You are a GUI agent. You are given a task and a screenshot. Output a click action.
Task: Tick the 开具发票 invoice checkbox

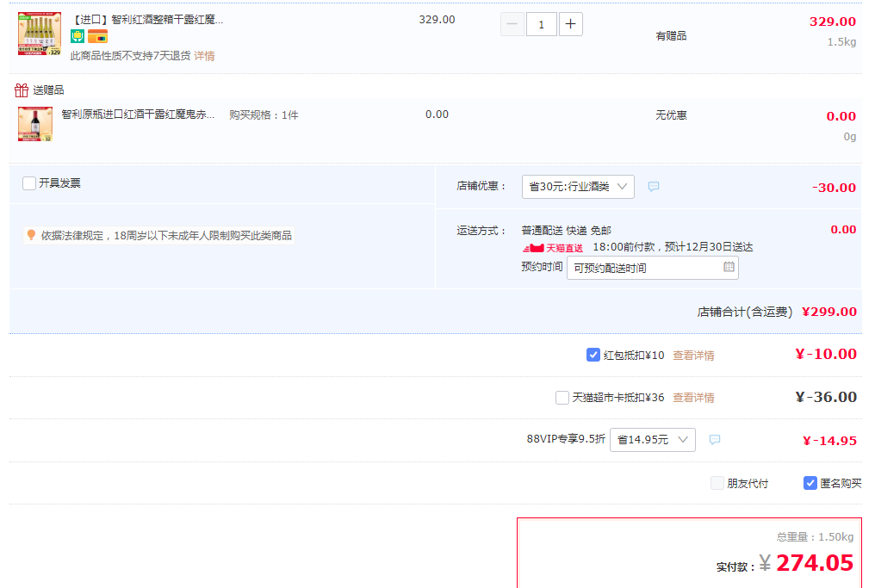pos(29,183)
